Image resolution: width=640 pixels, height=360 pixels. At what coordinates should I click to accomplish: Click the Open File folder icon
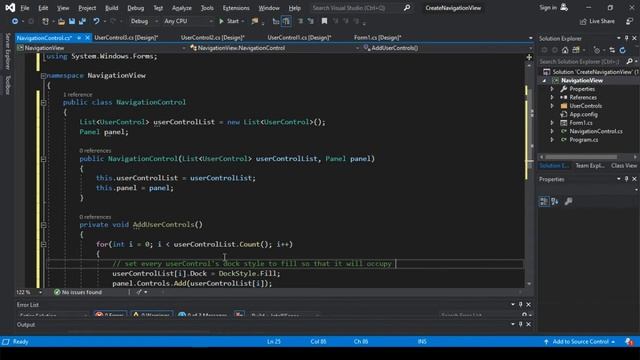pos(61,21)
